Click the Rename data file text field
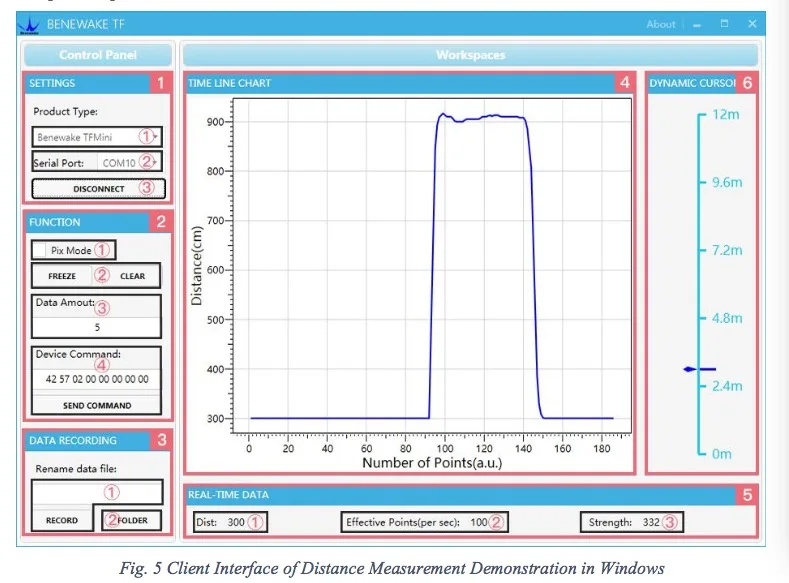 point(97,491)
